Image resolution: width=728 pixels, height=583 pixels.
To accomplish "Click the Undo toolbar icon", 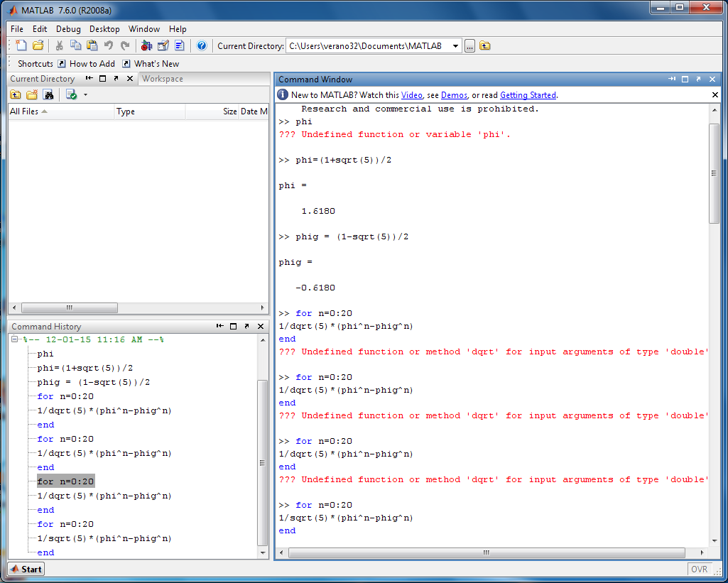I will [x=109, y=45].
